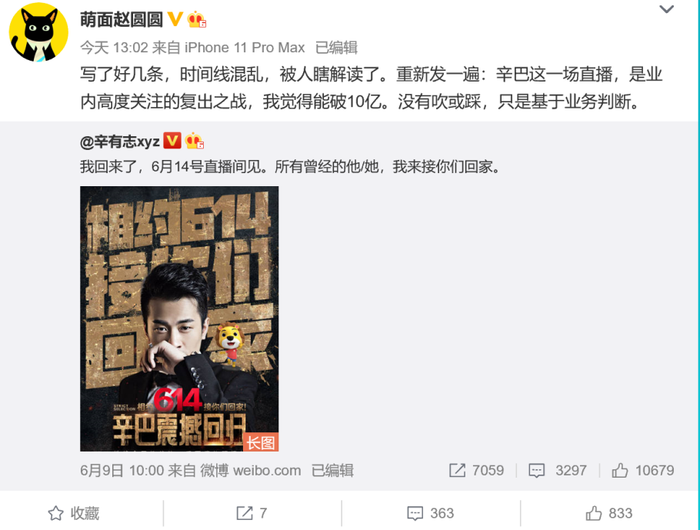Open original post comments 3297
Screen dimensions: 700x530
(x=557, y=470)
